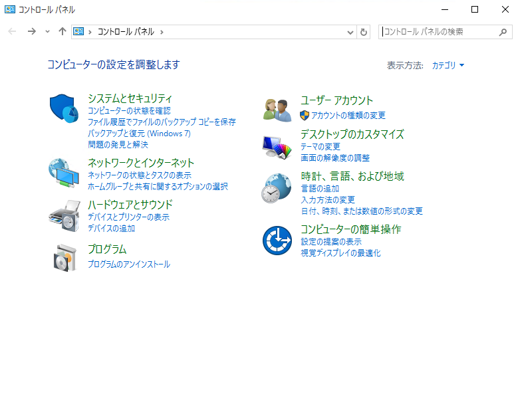Click the up arrow to parent folder

click(63, 32)
